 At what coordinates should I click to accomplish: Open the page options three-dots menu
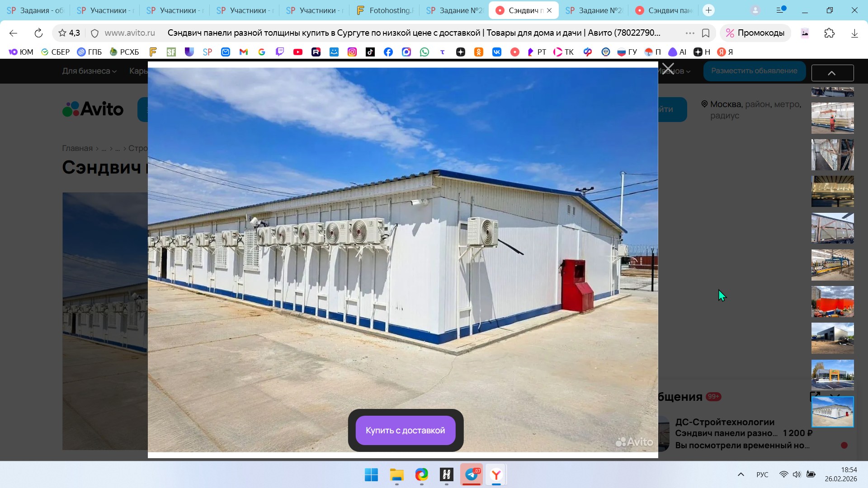[689, 33]
